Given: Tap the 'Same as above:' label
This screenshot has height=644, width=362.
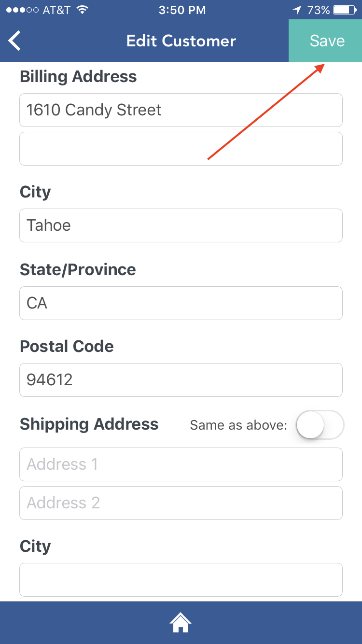Looking at the screenshot, I should 238,425.
